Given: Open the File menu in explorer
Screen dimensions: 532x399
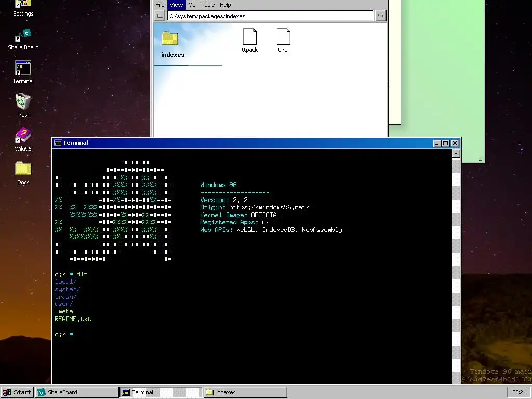Looking at the screenshot, I should click(x=160, y=5).
